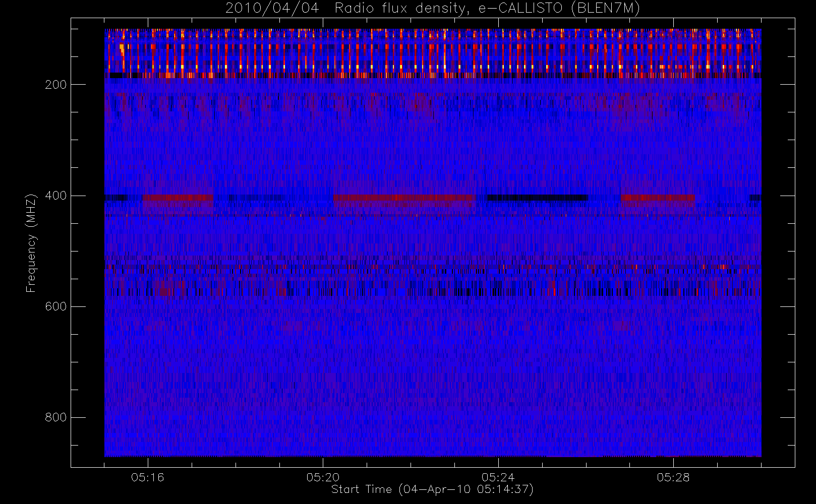Click the 800 frequency tick label
Image resolution: width=816 pixels, height=504 pixels.
[56, 417]
